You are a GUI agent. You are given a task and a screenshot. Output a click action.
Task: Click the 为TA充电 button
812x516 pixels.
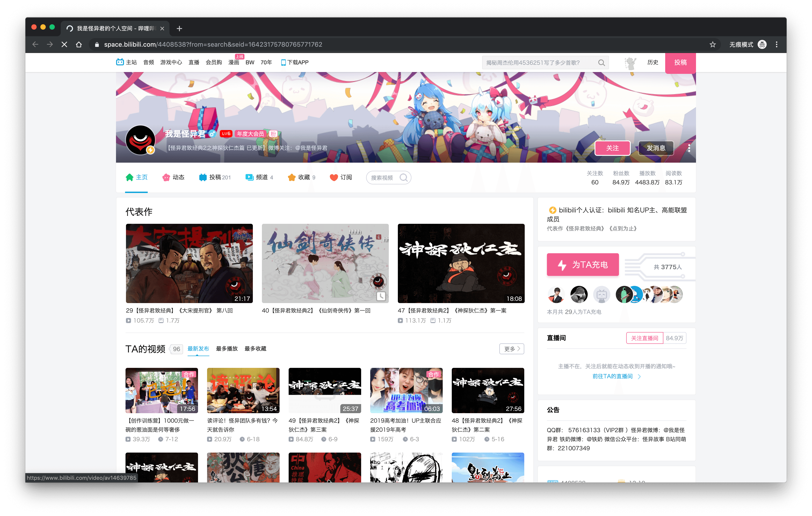point(582,265)
